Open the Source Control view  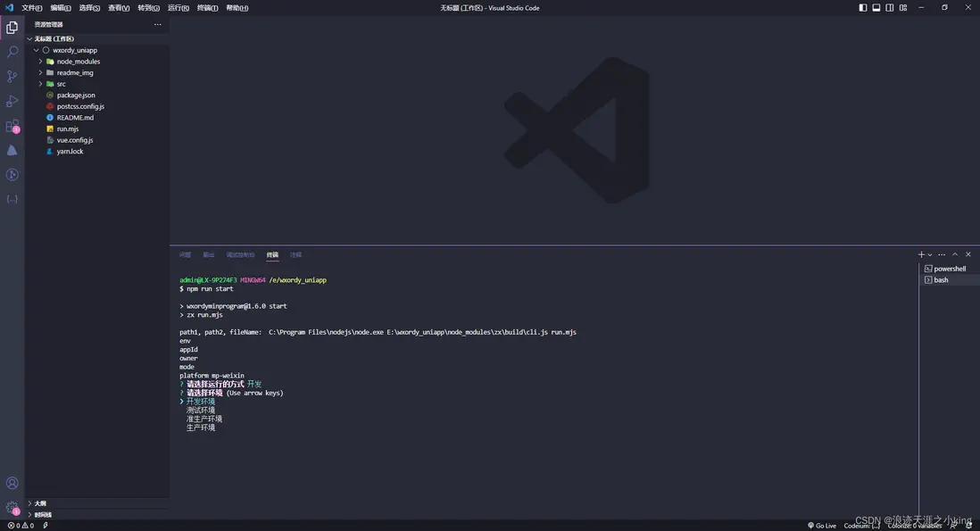(x=12, y=77)
